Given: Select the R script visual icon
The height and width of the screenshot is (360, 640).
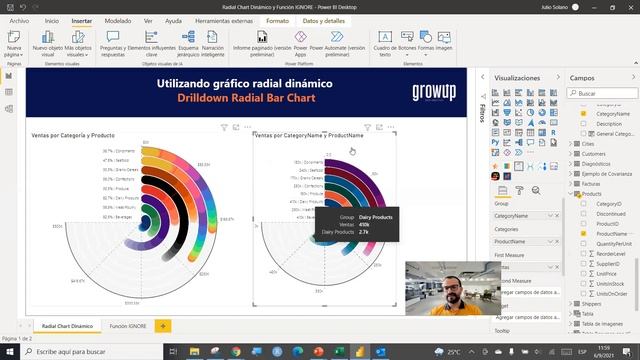Looking at the screenshot, I should tap(553, 132).
